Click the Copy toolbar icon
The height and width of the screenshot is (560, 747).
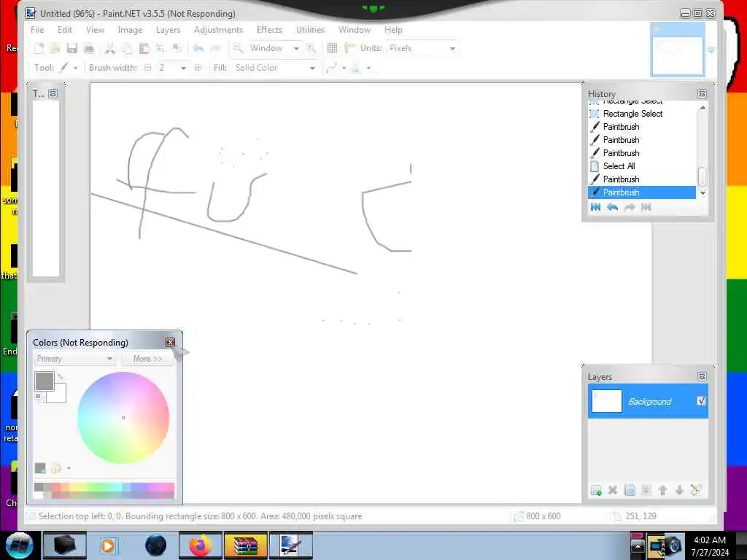(x=127, y=48)
